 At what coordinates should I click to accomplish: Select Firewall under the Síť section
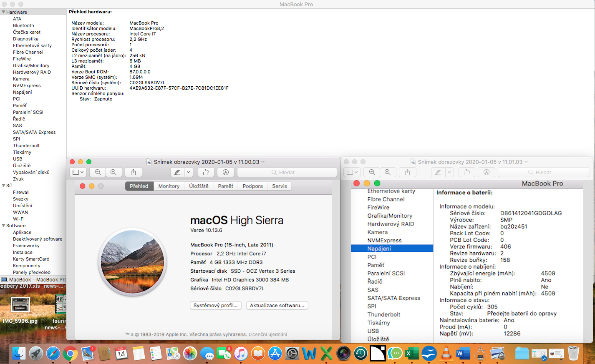pos(21,192)
